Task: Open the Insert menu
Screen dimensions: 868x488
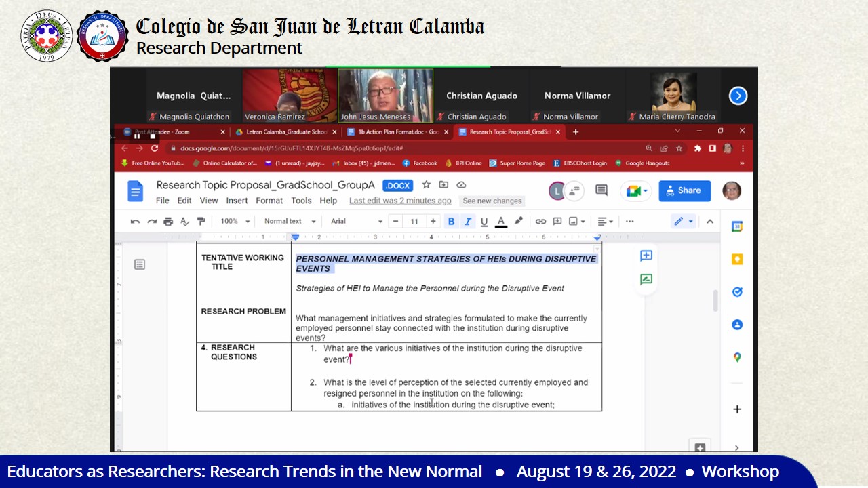Action: [x=237, y=201]
